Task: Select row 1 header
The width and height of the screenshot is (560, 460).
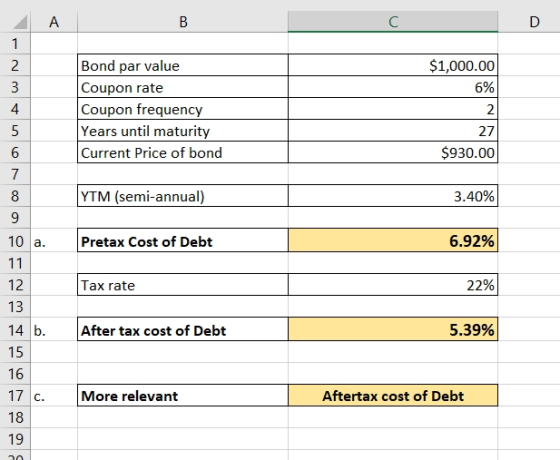Action: click(15, 44)
